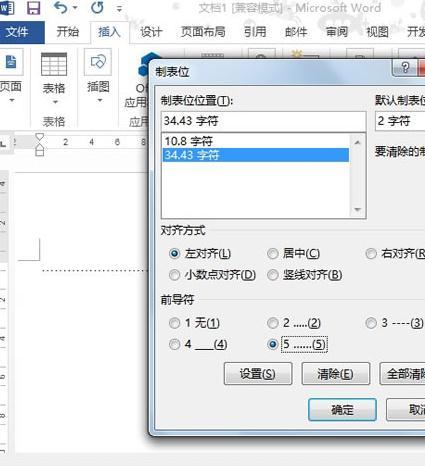Viewport: 425px width, 466px height.
Task: Click the dialog Help question mark button
Action: pos(405,68)
